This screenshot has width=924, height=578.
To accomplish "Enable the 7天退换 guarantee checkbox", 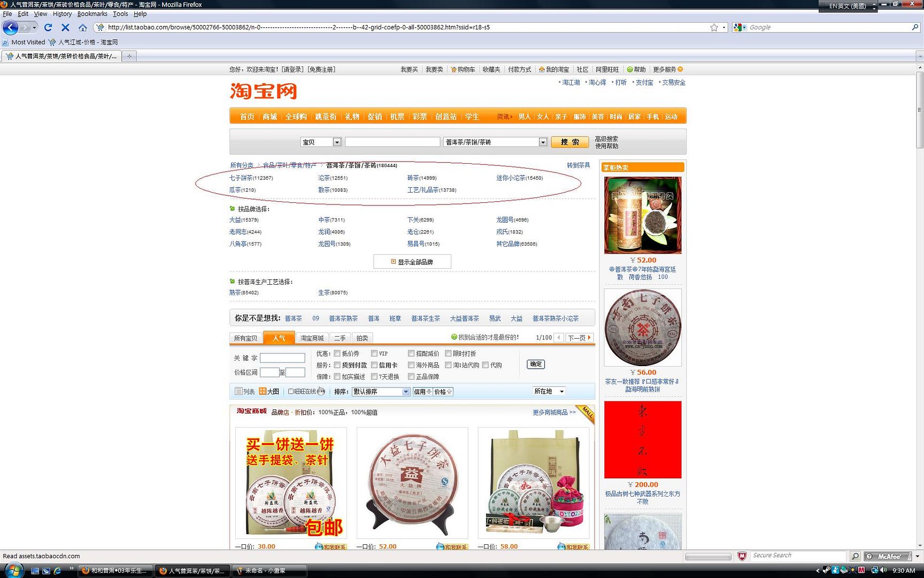I will tap(374, 377).
